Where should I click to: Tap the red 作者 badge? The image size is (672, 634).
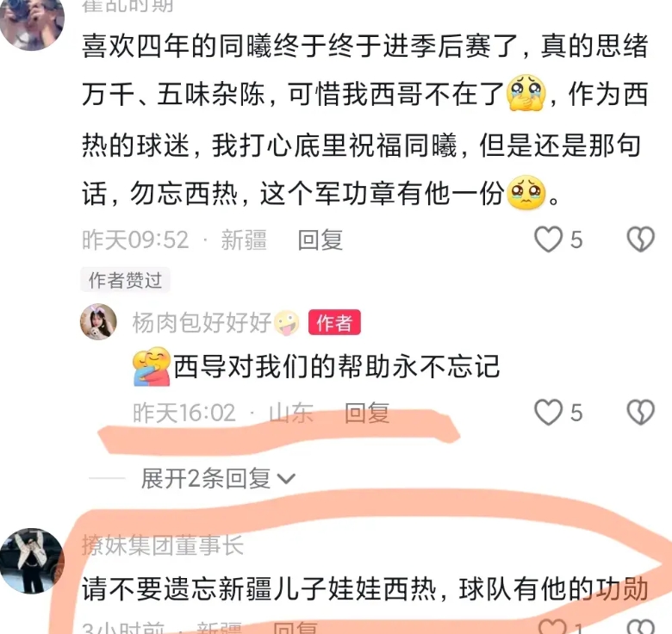(x=335, y=322)
